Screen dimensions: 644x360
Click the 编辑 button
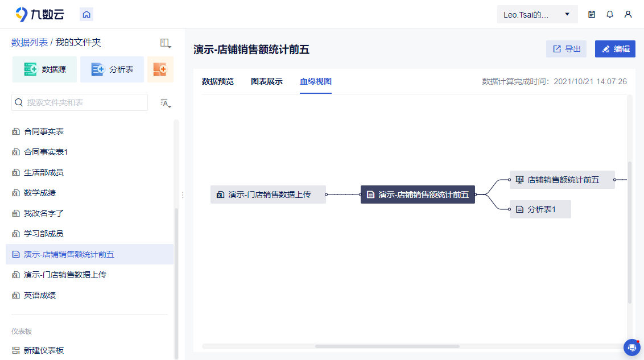(615, 49)
